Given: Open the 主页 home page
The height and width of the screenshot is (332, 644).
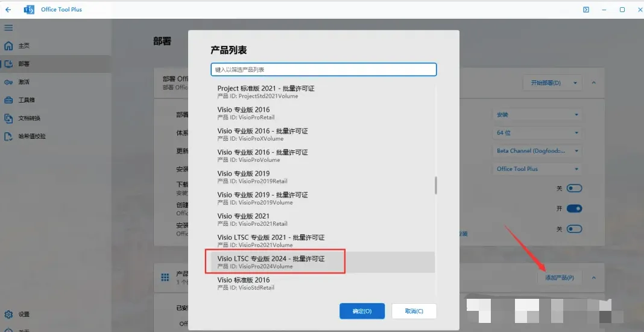Looking at the screenshot, I should (55, 46).
